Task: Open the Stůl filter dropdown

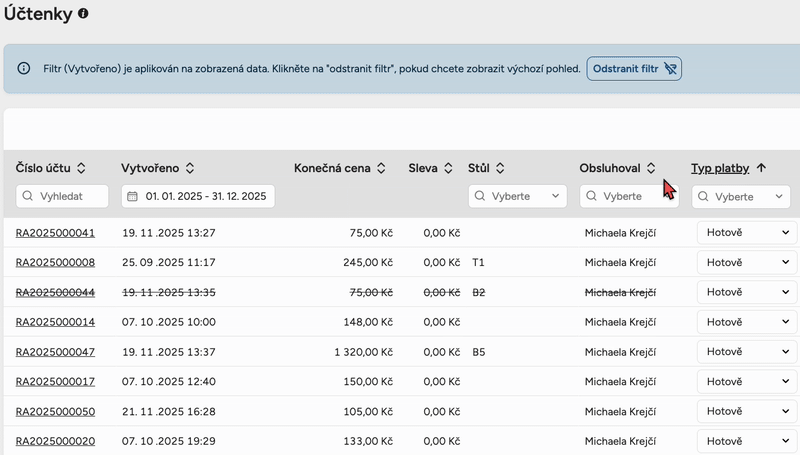Action: [x=517, y=197]
